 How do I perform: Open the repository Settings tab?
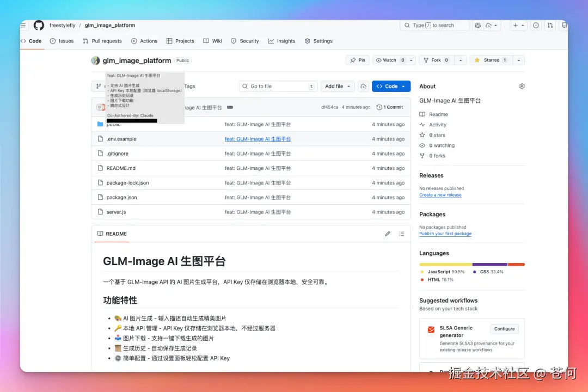coord(318,41)
